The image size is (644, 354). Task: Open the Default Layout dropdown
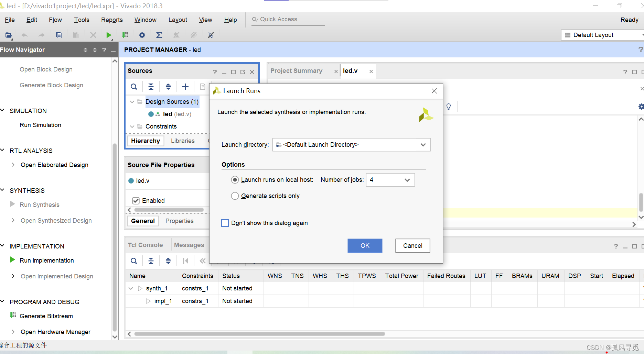[603, 35]
